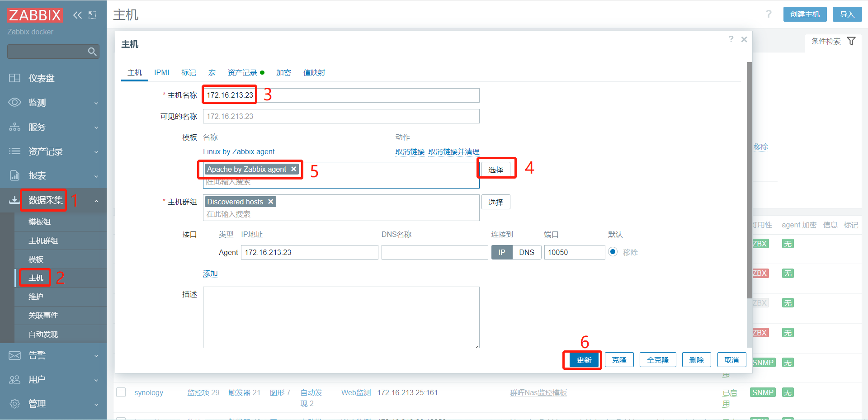Open the 仪表盘 dashboard icon
Viewport: 868px width, 420px height.
coord(14,78)
